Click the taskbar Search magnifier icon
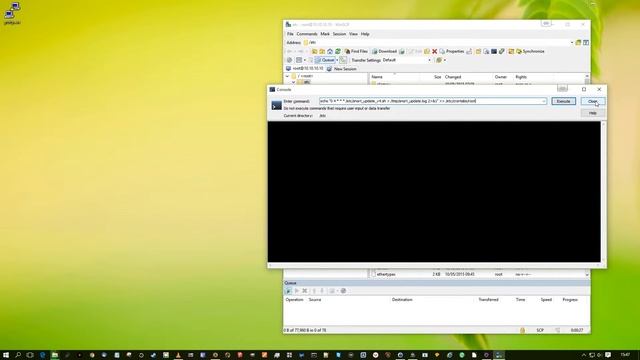This screenshot has height=360, width=640. click(18, 355)
